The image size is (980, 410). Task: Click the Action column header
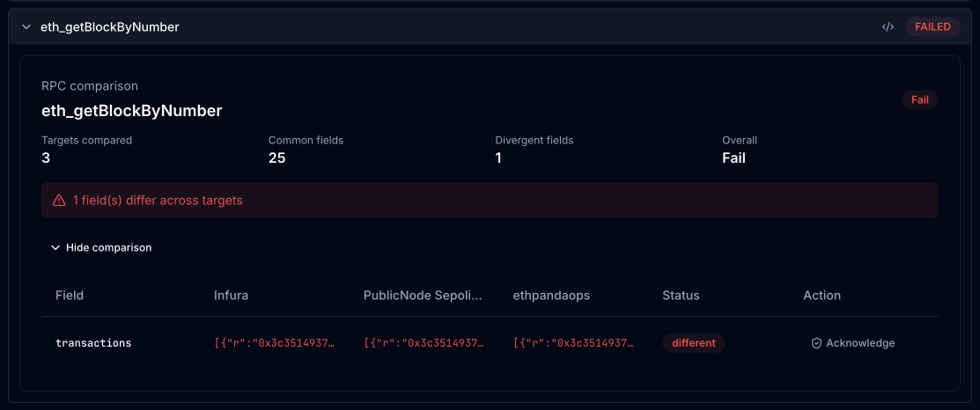click(x=822, y=295)
